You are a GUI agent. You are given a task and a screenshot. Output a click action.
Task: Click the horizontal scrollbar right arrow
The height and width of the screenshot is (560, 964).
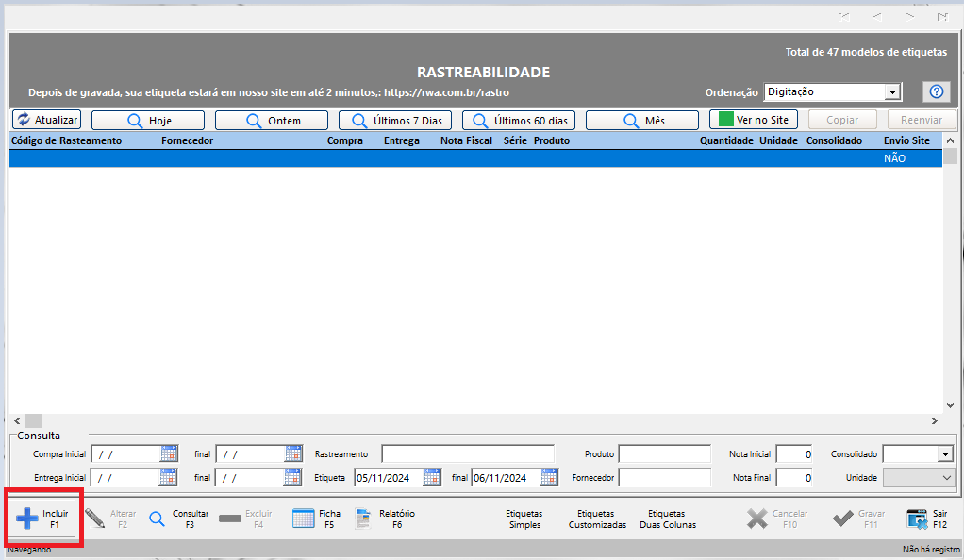[935, 421]
